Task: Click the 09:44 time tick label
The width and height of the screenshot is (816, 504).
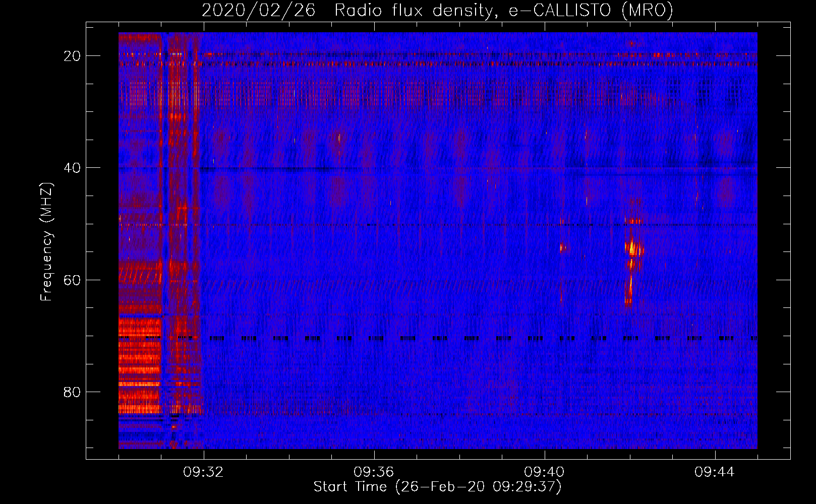Action: tap(715, 472)
